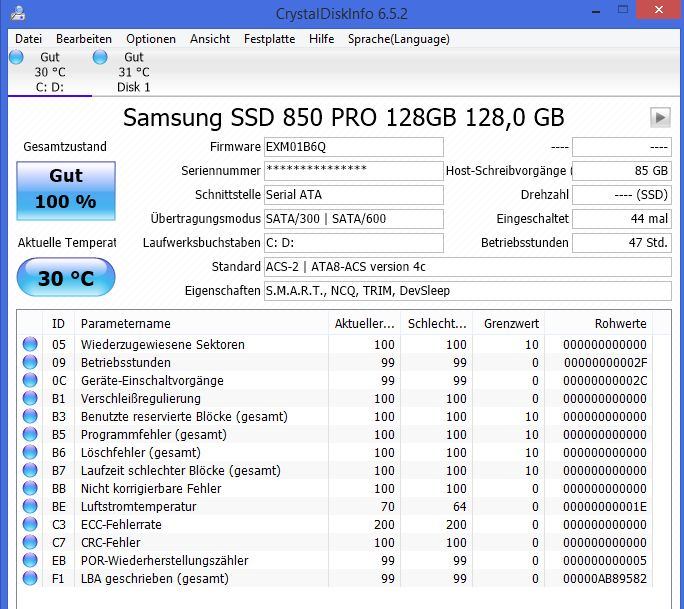684x609 pixels.
Task: Click the Eigenschaften field S.M.A.R.T., NCQ, TRIM
Action: click(x=468, y=291)
